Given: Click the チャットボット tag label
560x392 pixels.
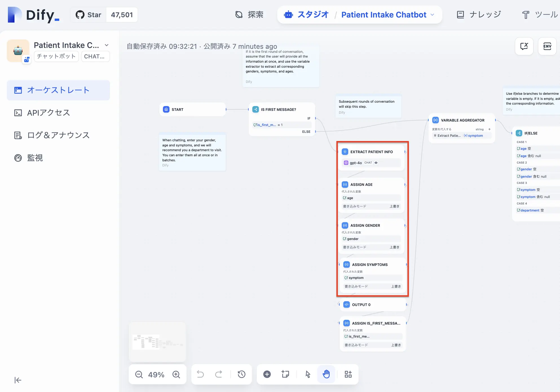Looking at the screenshot, I should point(56,56).
